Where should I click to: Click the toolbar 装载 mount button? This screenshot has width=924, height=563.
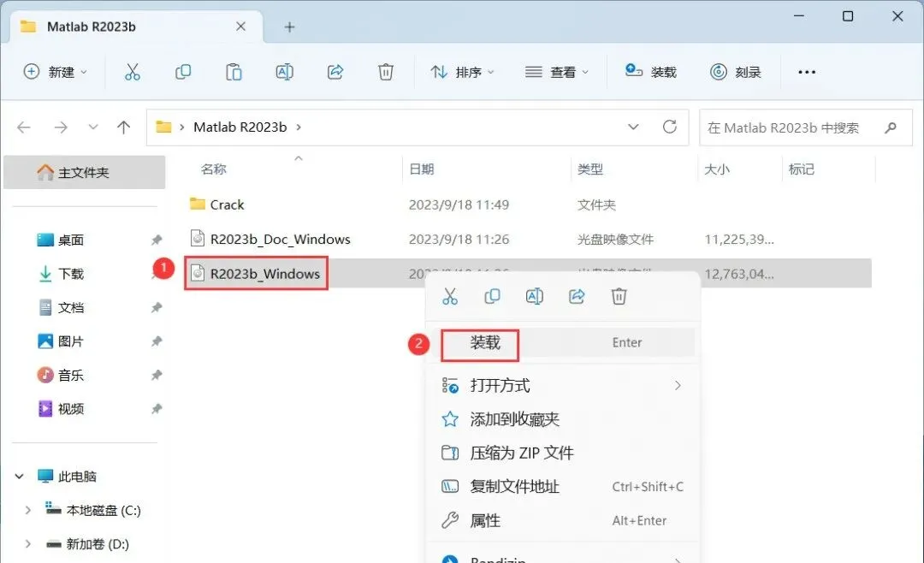click(650, 72)
